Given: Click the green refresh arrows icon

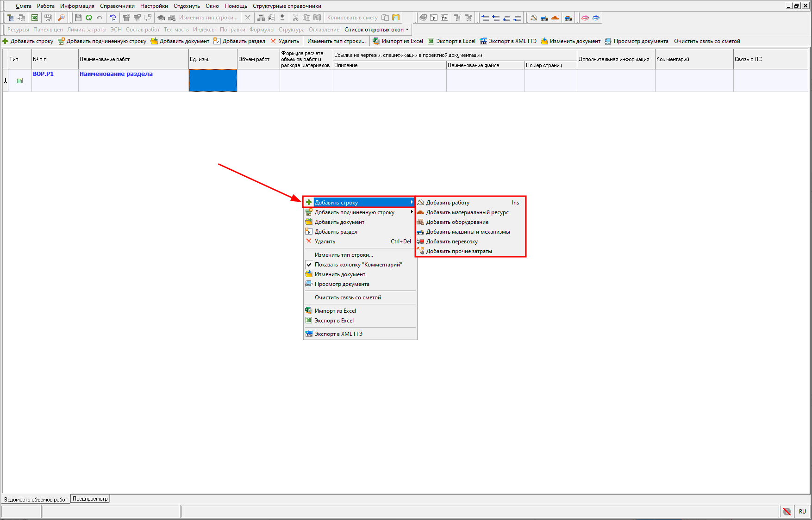Looking at the screenshot, I should pyautogui.click(x=88, y=18).
